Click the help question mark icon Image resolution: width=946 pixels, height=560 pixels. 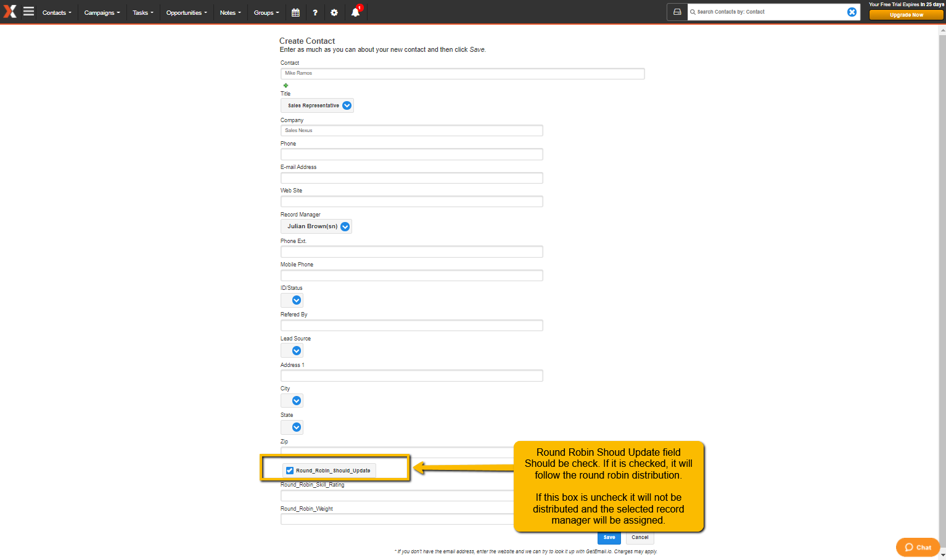point(315,12)
